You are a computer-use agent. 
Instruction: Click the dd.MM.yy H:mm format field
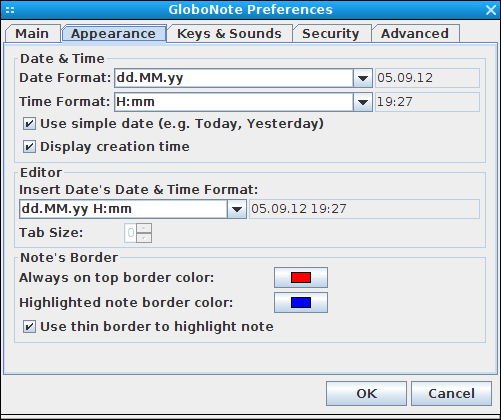click(123, 209)
